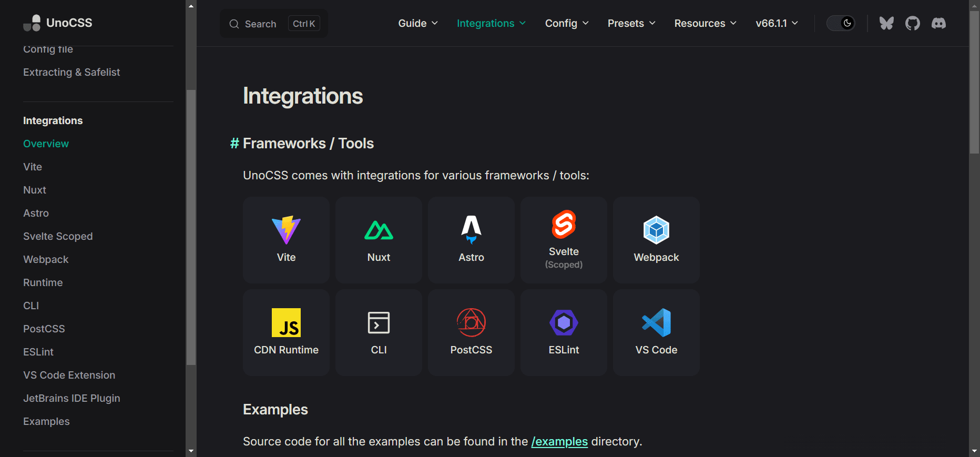Click the sidebar scrollbar down arrow
The width and height of the screenshot is (980, 457).
tap(191, 451)
